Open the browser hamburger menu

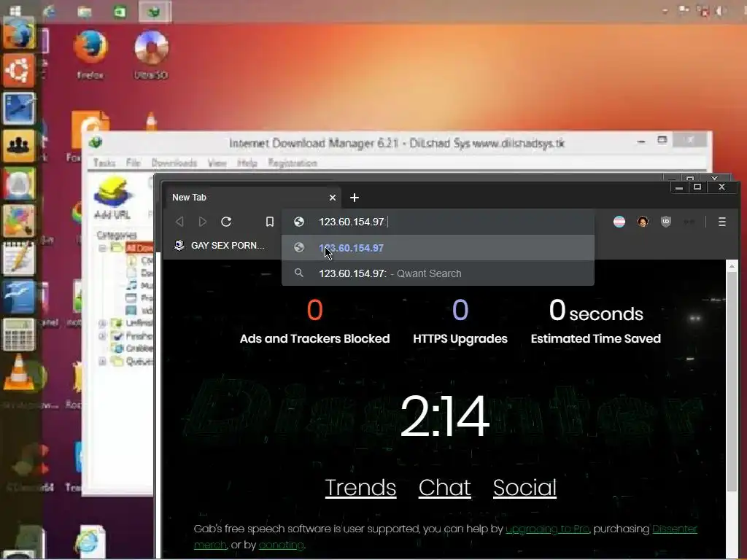point(721,222)
